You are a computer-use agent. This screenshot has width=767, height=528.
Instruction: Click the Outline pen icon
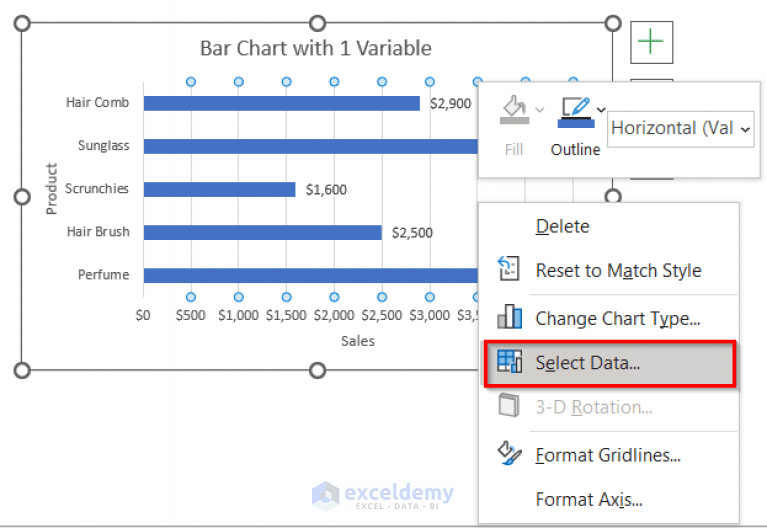[576, 111]
